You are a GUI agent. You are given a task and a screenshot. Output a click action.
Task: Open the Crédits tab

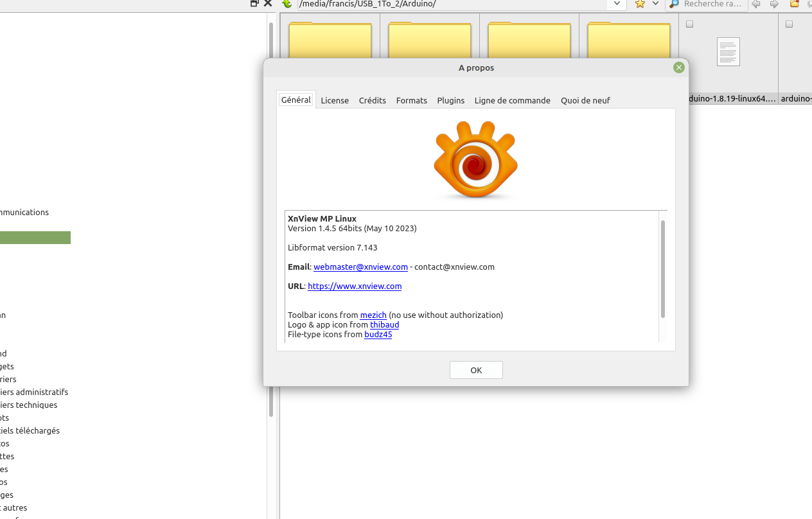[373, 100]
